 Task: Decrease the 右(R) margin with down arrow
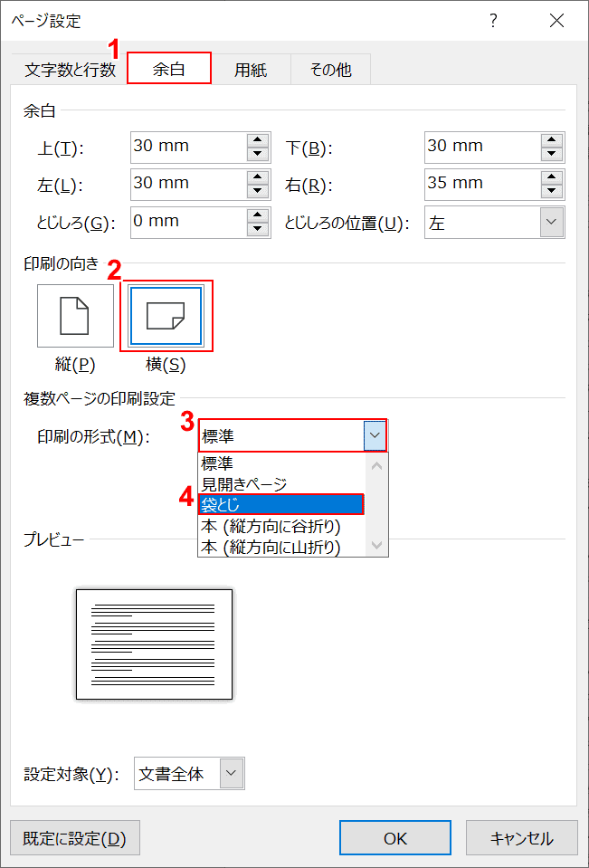tap(551, 192)
